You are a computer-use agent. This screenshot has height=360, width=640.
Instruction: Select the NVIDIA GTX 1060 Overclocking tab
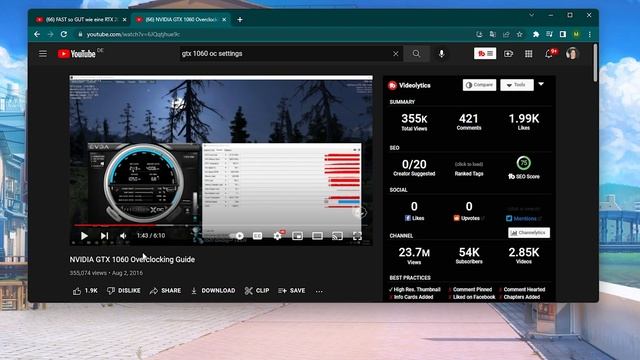click(180, 20)
